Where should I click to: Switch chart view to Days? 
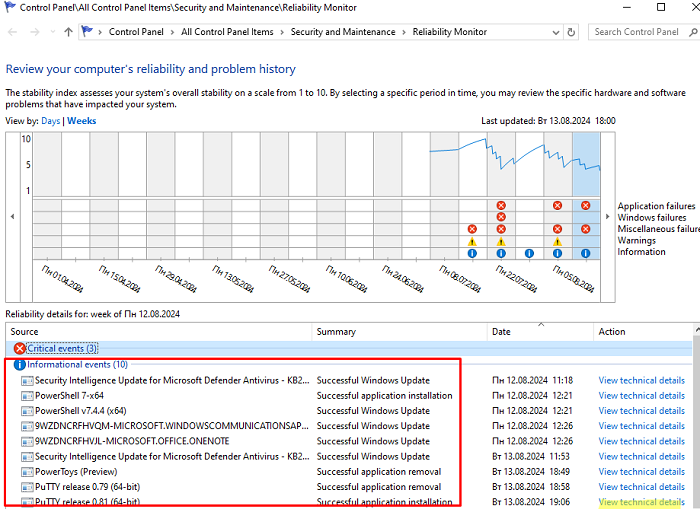coord(50,121)
